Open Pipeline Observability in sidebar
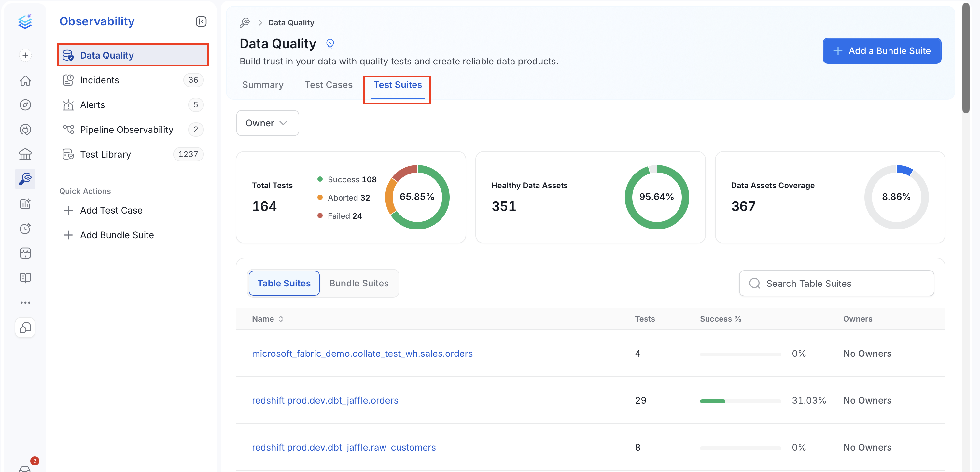980x472 pixels. click(x=133, y=130)
